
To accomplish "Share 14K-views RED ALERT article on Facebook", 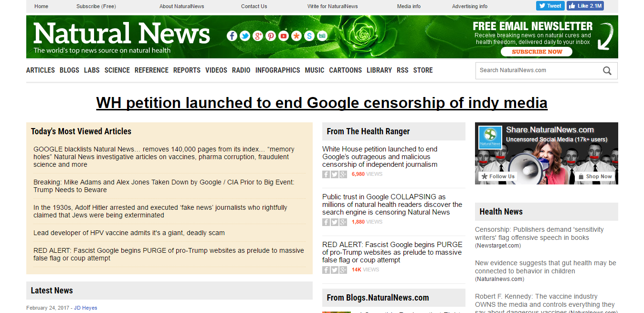I will click(x=326, y=270).
